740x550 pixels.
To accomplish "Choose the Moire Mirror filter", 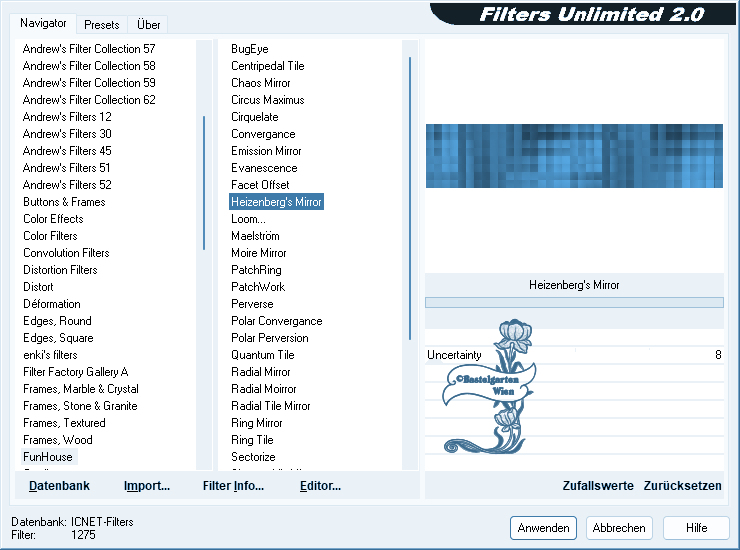I will point(259,253).
